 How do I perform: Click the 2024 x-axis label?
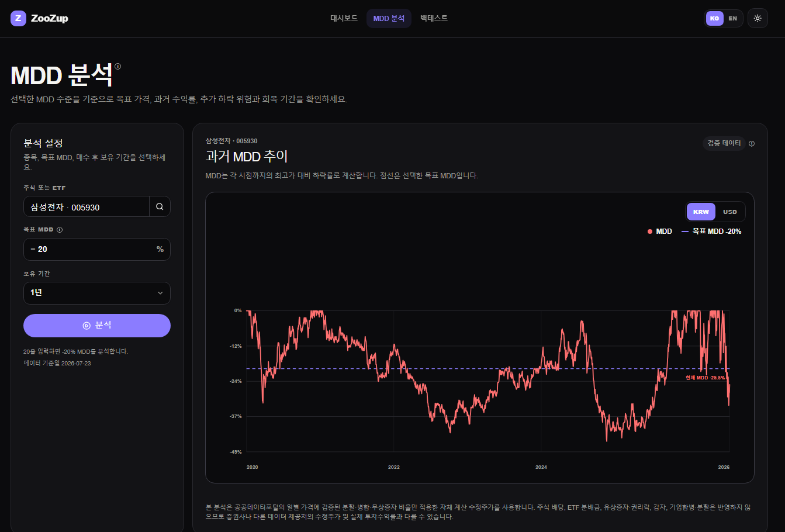click(x=541, y=467)
